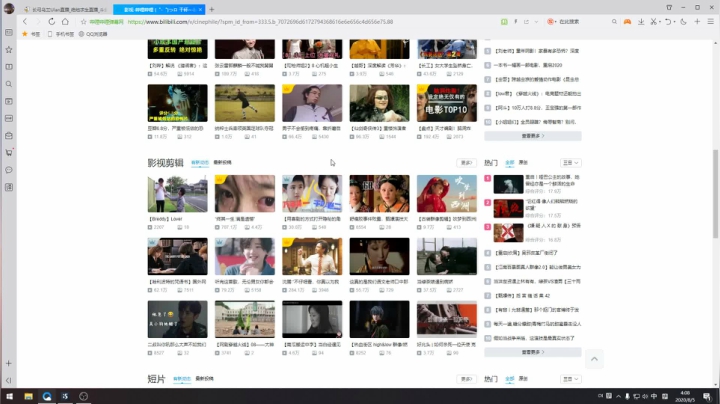Viewport: 720px width, 404px height.
Task: Expand the undo closed-tab dropdown arrow
Action: point(674,22)
